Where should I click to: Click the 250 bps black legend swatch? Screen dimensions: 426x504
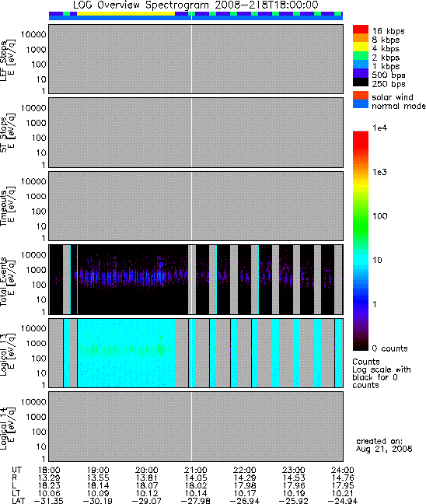[361, 82]
